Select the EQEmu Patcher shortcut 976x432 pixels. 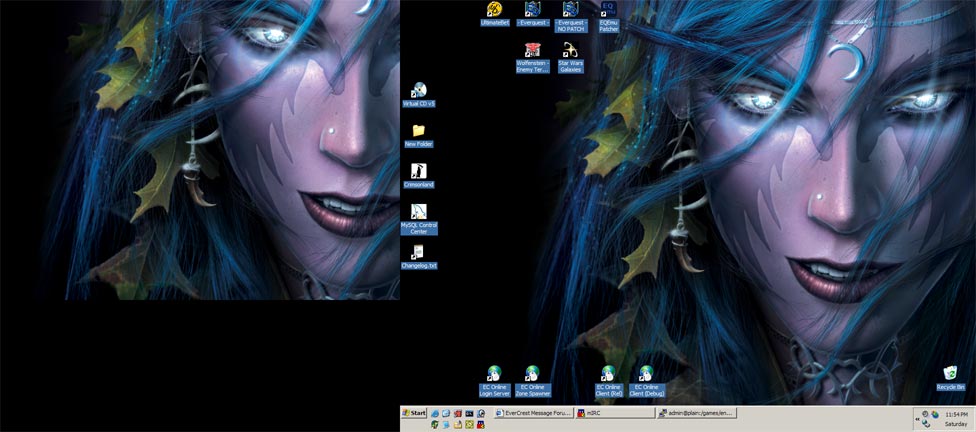(x=608, y=16)
